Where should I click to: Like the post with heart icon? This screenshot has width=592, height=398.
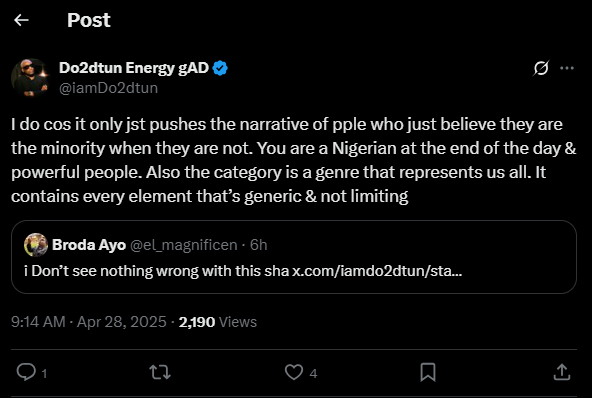pyautogui.click(x=293, y=372)
